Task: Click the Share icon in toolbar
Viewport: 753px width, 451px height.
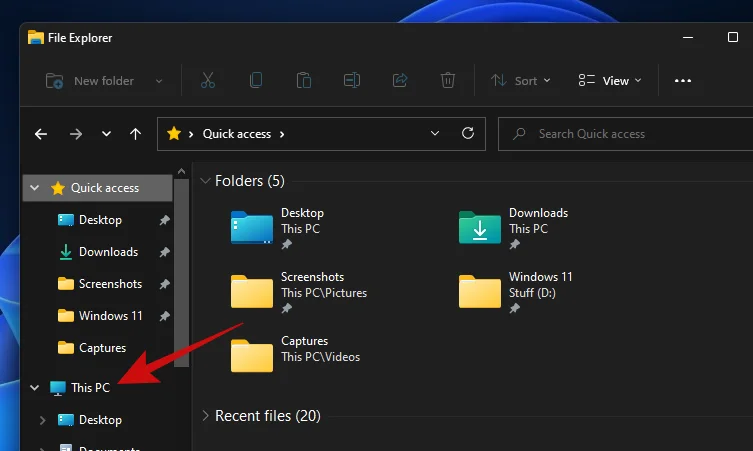Action: click(400, 80)
